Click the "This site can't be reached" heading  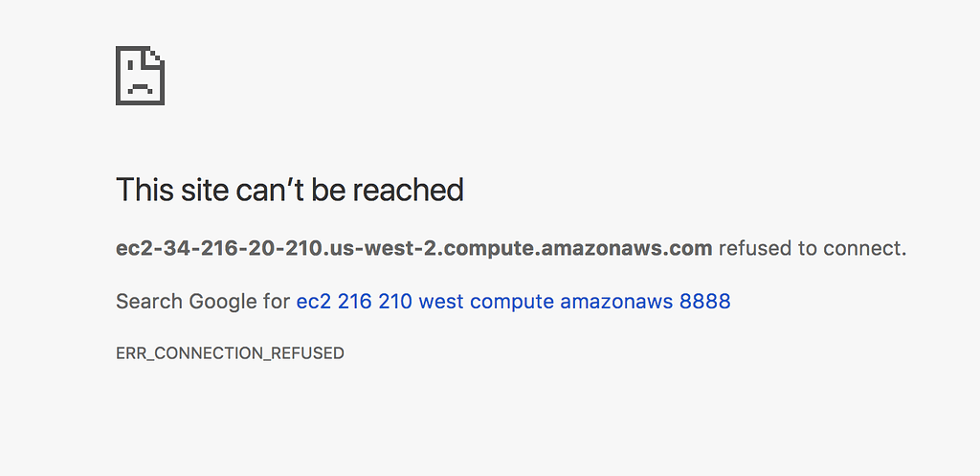click(289, 190)
